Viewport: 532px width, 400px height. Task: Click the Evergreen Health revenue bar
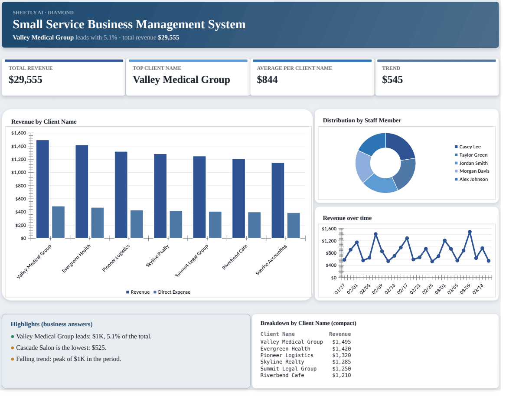click(x=82, y=192)
